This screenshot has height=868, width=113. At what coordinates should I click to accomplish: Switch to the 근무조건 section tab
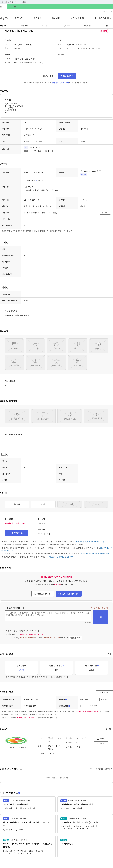click(x=25, y=26)
